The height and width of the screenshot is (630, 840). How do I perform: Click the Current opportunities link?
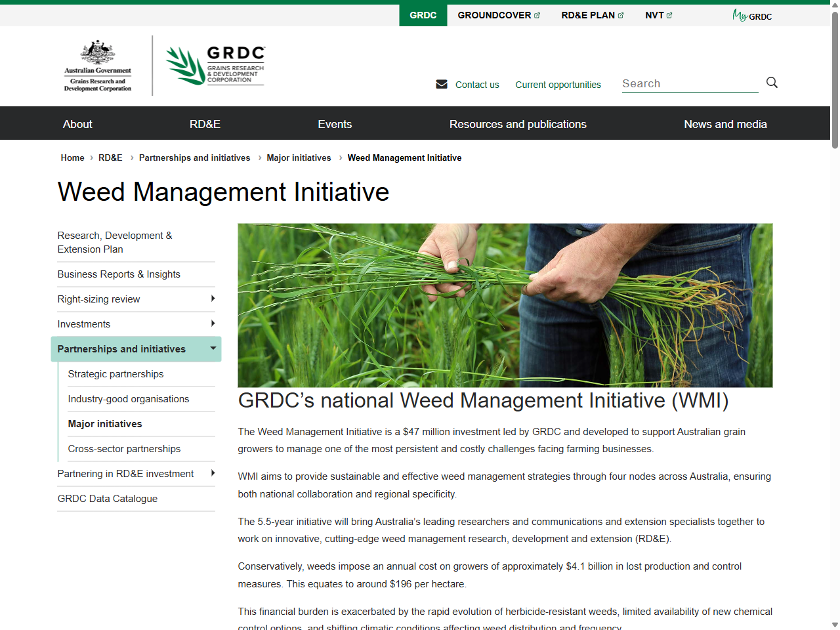[x=558, y=84]
